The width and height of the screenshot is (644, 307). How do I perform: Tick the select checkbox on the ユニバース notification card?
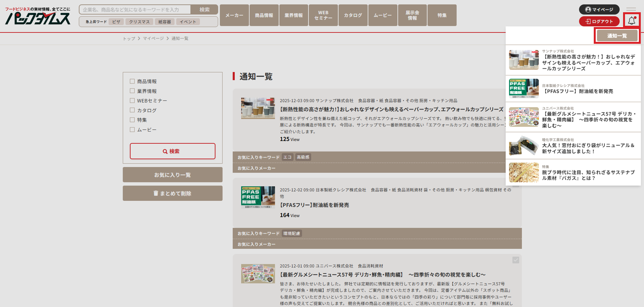(516, 260)
